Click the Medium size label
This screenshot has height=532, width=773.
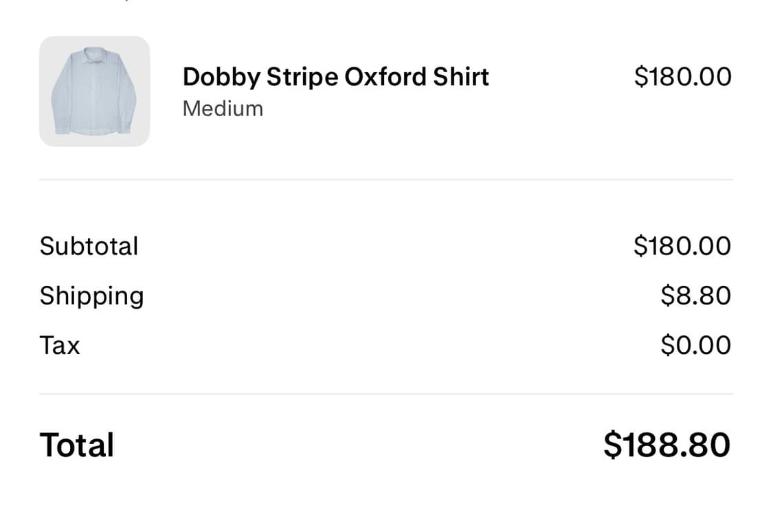223,109
